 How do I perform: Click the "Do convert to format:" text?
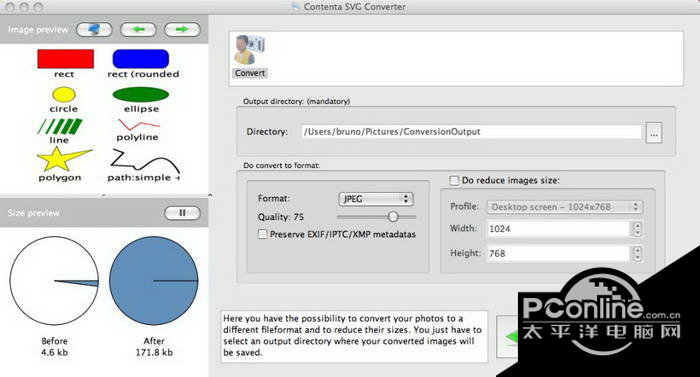coord(282,165)
